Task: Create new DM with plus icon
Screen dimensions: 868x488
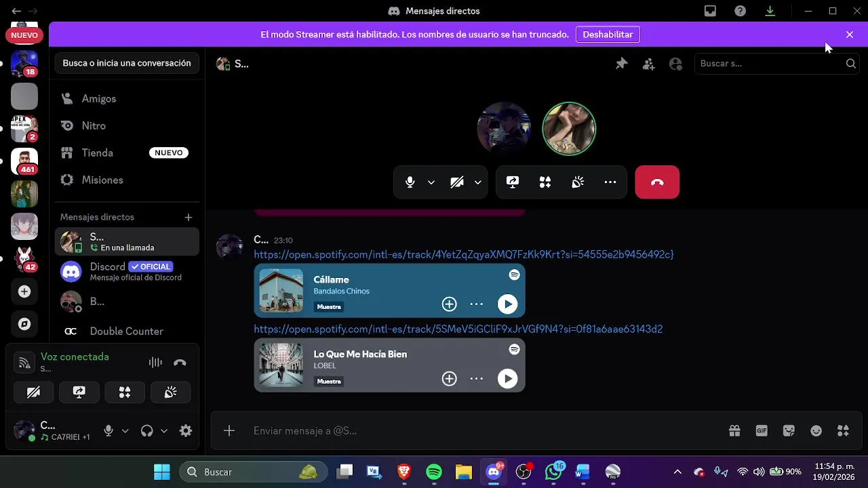Action: [189, 218]
